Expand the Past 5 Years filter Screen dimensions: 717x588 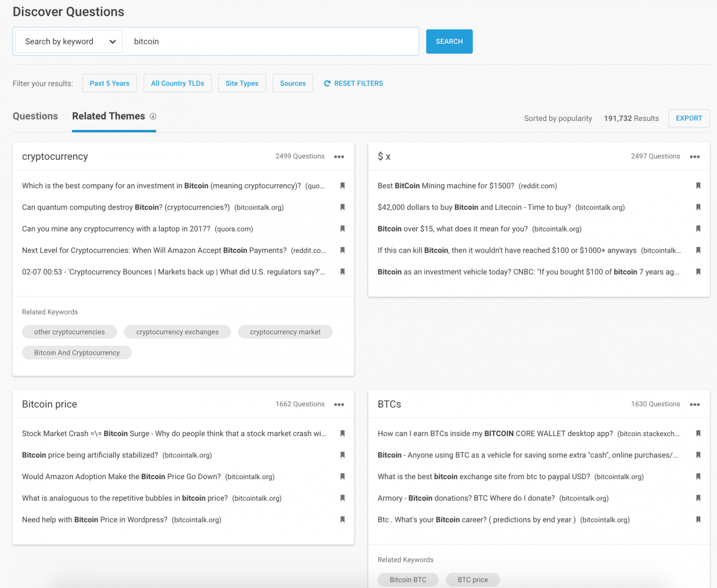click(x=110, y=84)
